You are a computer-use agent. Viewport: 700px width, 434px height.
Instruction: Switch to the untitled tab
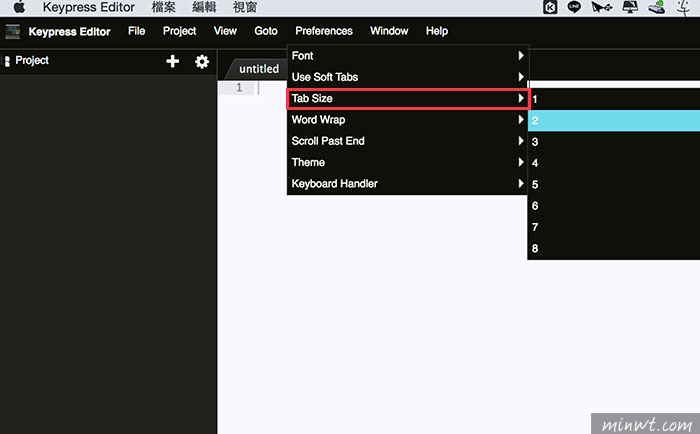point(259,69)
